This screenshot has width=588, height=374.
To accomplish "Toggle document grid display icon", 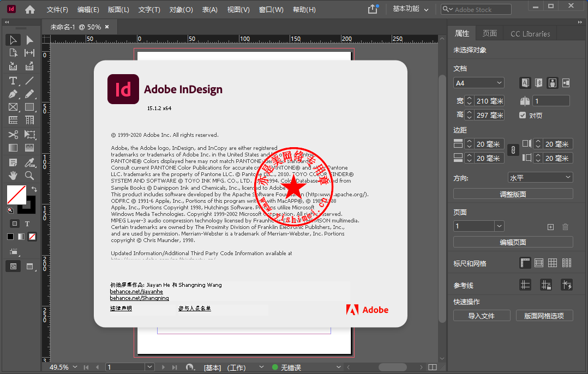I will coord(553,263).
